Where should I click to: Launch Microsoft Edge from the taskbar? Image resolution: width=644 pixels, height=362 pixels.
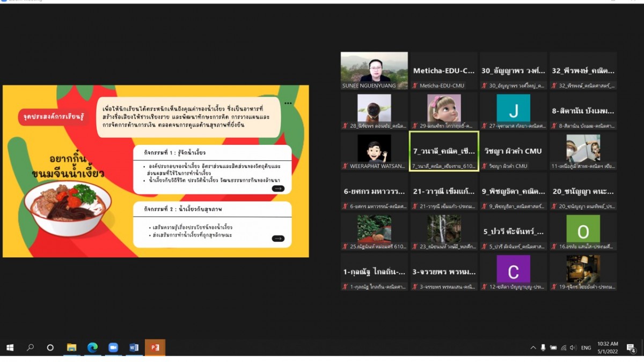pyautogui.click(x=92, y=348)
